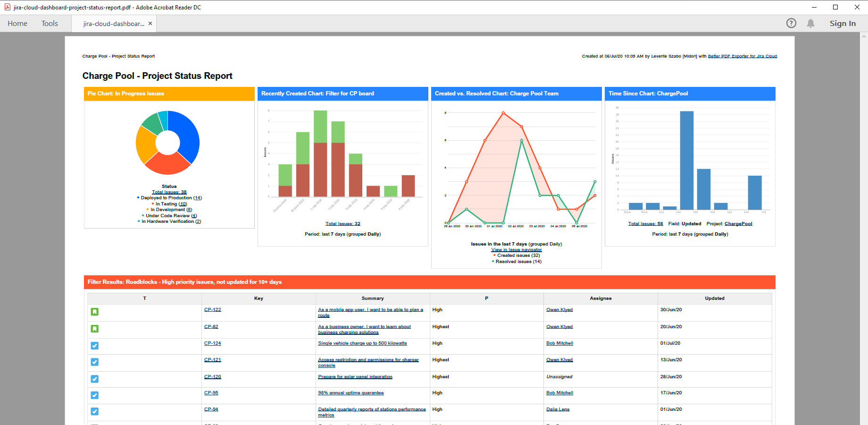
Task: Click the Task icon next to CP-120
Action: (x=95, y=379)
